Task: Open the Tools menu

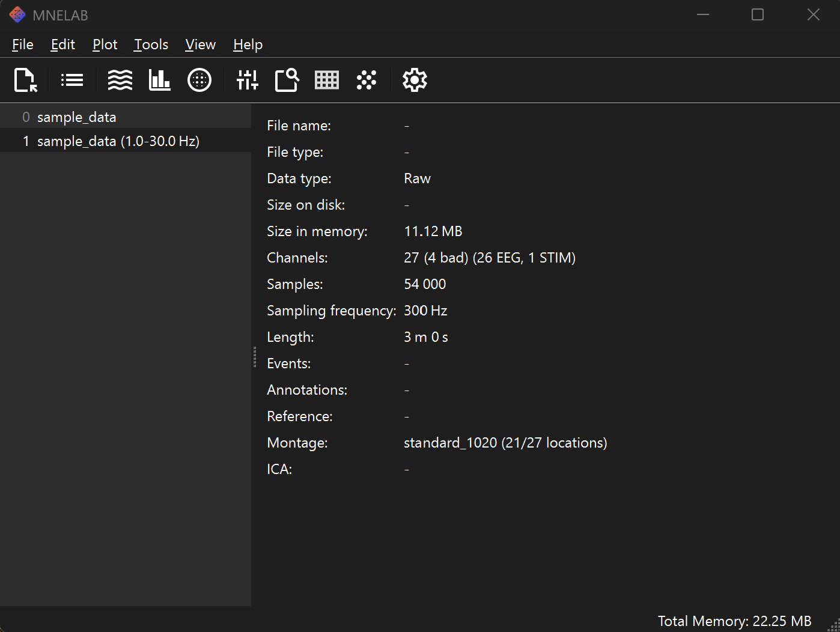Action: click(151, 44)
